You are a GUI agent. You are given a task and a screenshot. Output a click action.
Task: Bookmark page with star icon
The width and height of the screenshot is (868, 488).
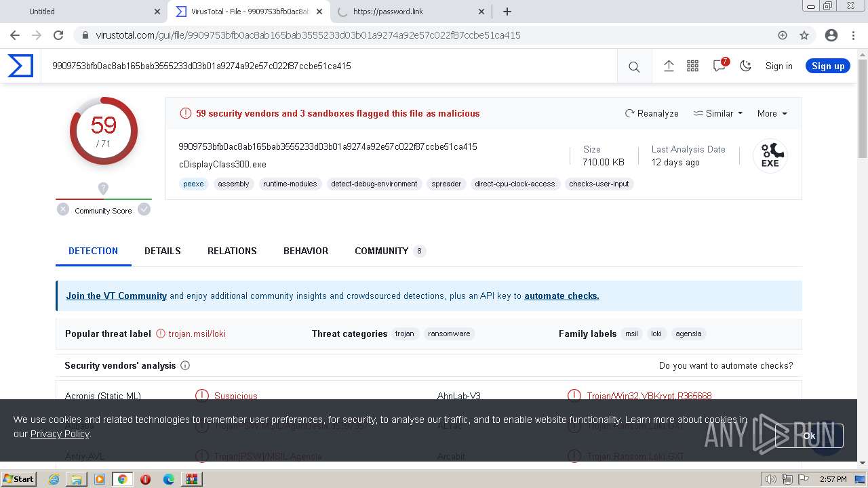pyautogui.click(x=804, y=35)
